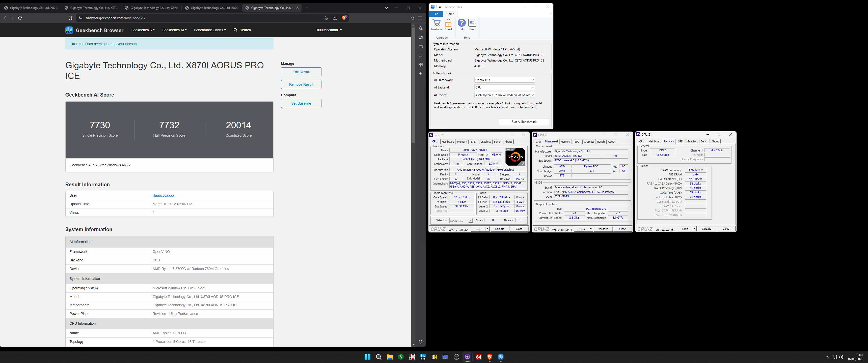Open the SPD tab in CPU-Z mainboard window
This screenshot has height=363, width=868.
tap(577, 142)
